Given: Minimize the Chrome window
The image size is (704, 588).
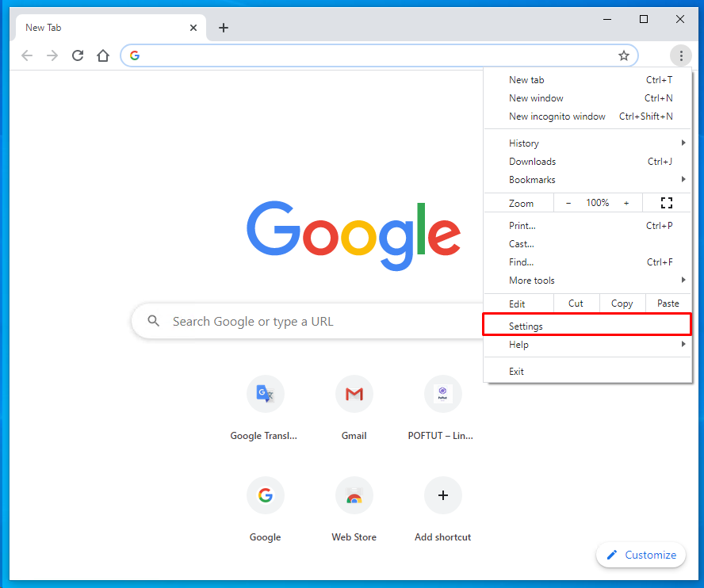Looking at the screenshot, I should pyautogui.click(x=607, y=19).
